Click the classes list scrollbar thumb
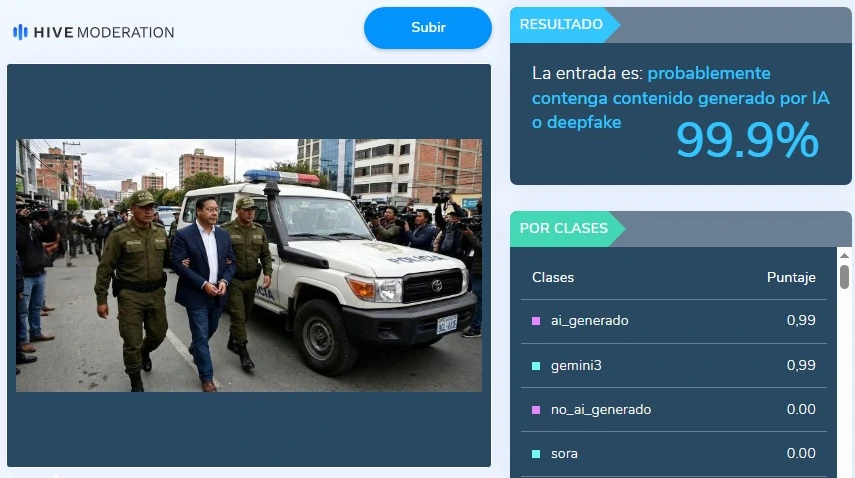The width and height of the screenshot is (855, 478). [x=845, y=277]
